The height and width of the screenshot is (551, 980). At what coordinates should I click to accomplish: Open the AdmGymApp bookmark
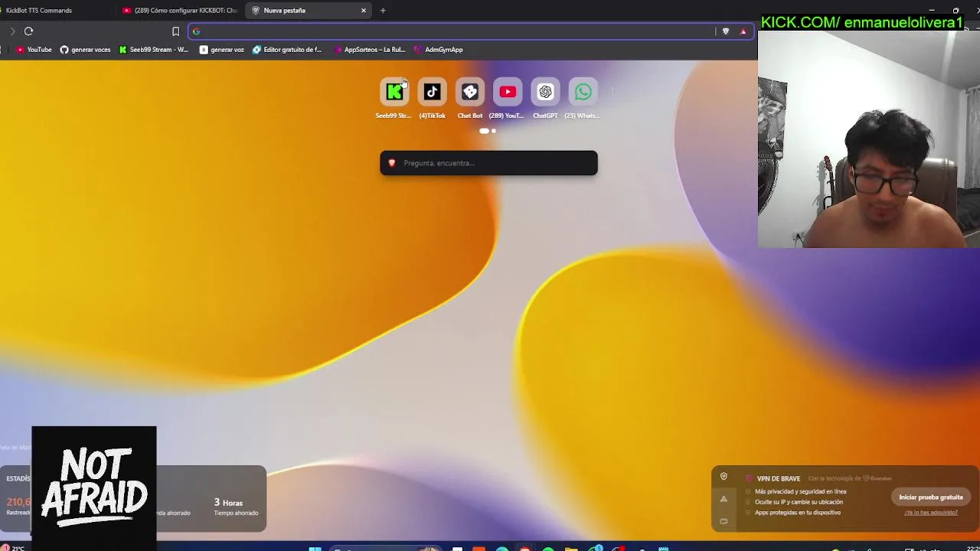(438, 50)
